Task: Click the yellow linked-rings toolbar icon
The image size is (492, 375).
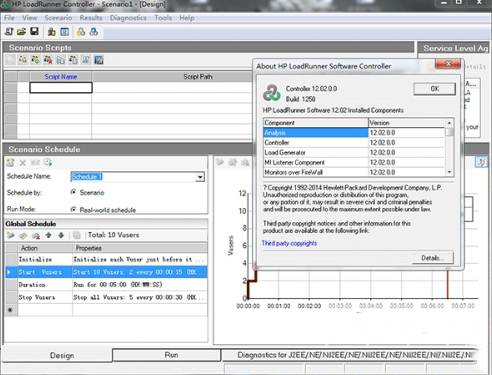Action: point(81,32)
